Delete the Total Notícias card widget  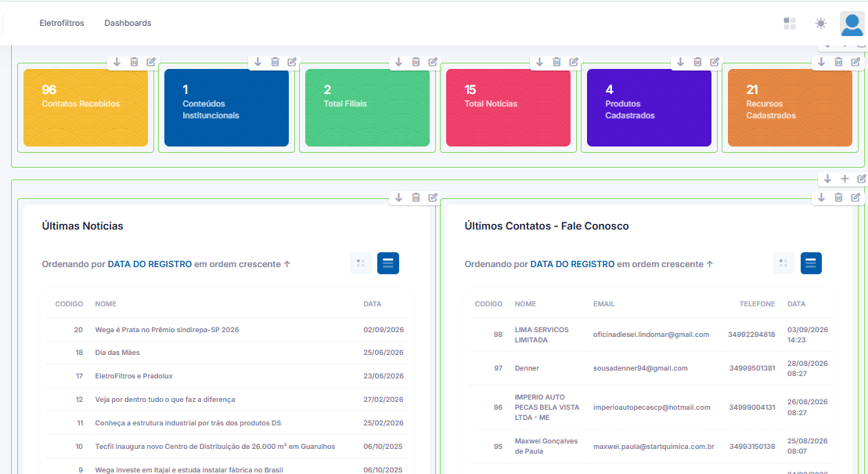pos(557,62)
